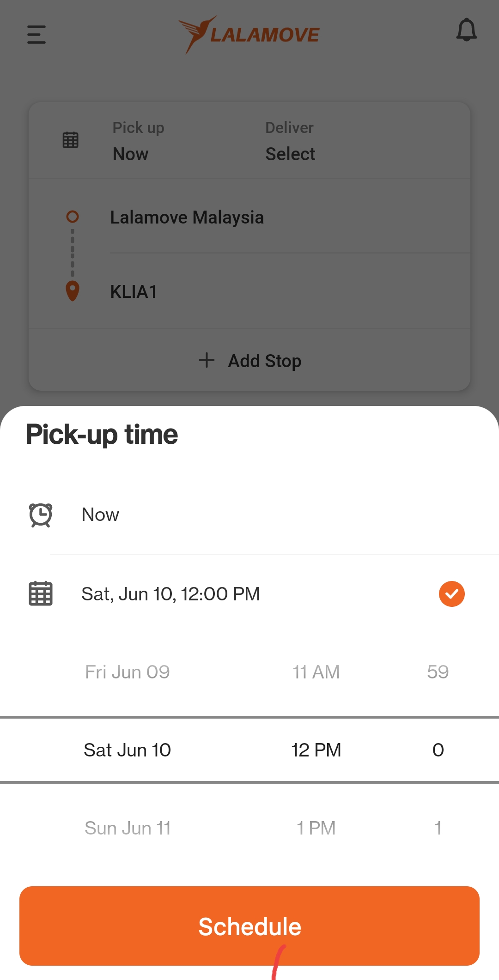Select the Sat, Jun 10, 12:00 PM option
This screenshot has width=499, height=980.
coord(249,594)
